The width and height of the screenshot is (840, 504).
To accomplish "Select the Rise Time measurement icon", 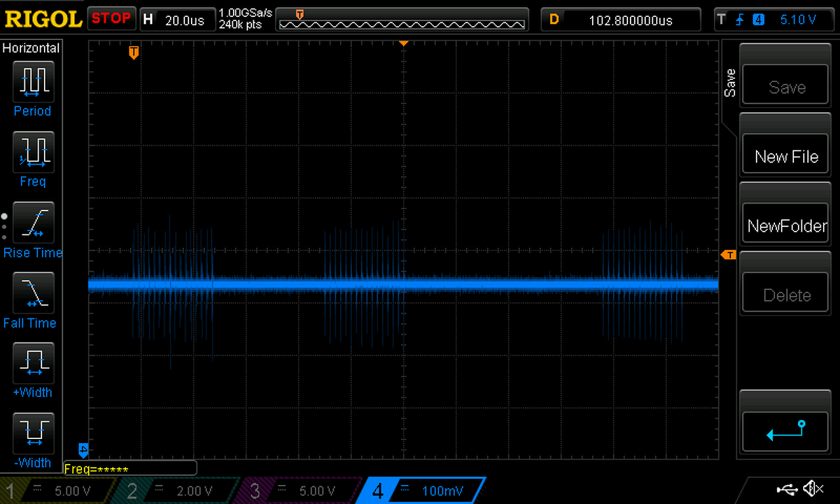I will [33, 222].
